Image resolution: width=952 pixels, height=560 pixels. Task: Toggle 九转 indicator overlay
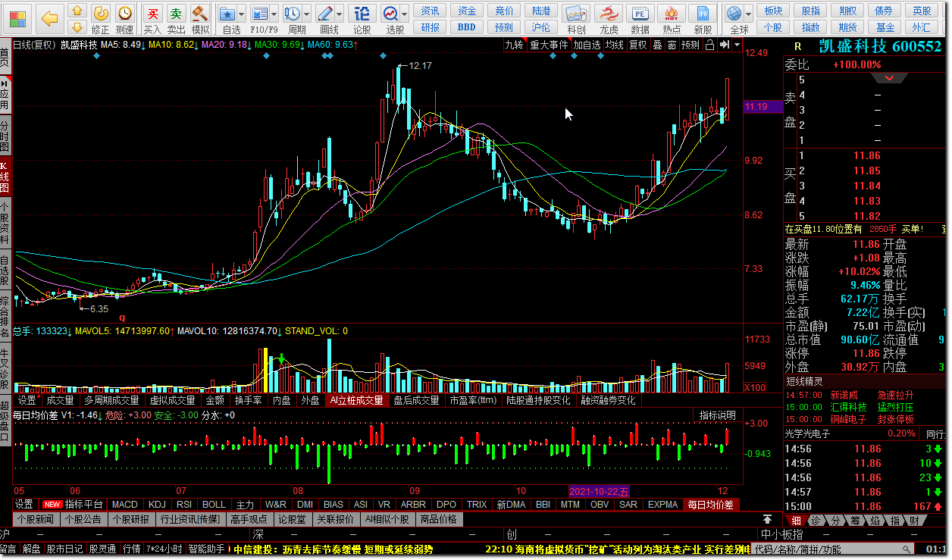(515, 45)
